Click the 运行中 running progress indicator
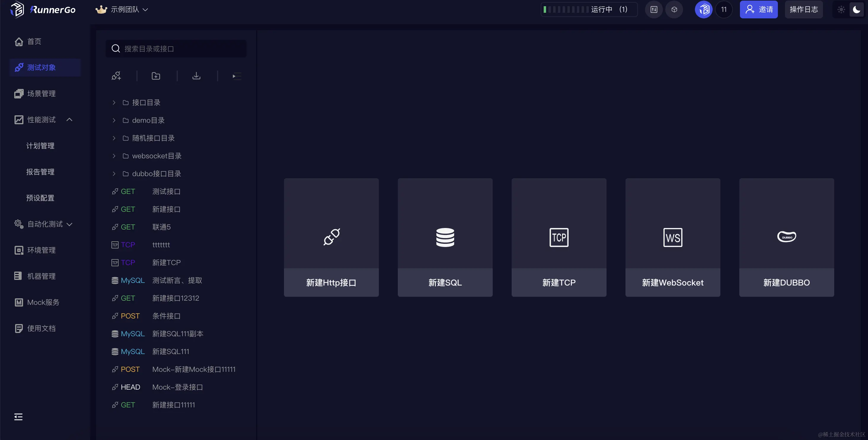Viewport: 868px width, 440px height. click(589, 9)
